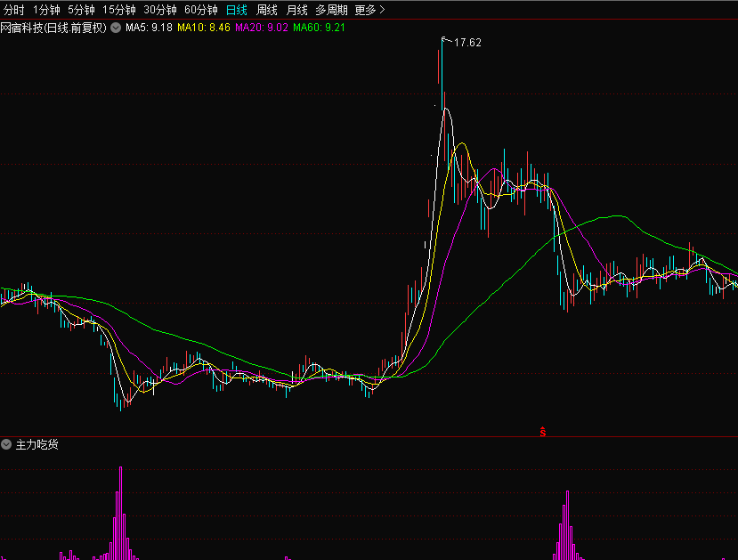Select the 日线 daily chart tab
This screenshot has width=738, height=560.
pos(237,10)
